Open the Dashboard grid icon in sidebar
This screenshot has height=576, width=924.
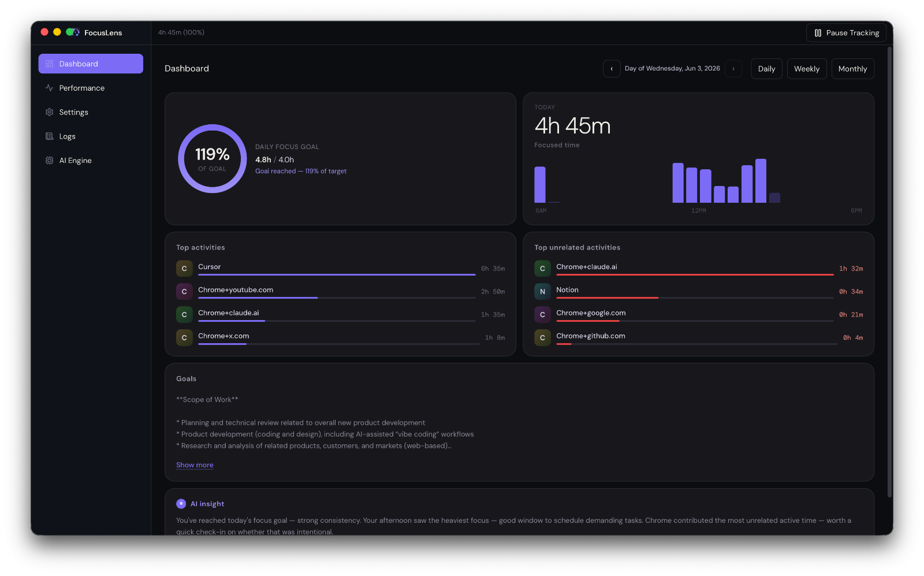click(49, 64)
